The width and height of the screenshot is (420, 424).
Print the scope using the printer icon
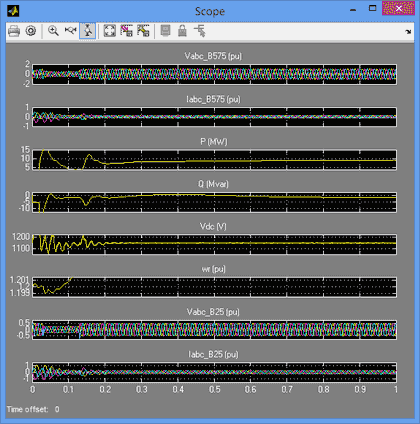(x=14, y=31)
